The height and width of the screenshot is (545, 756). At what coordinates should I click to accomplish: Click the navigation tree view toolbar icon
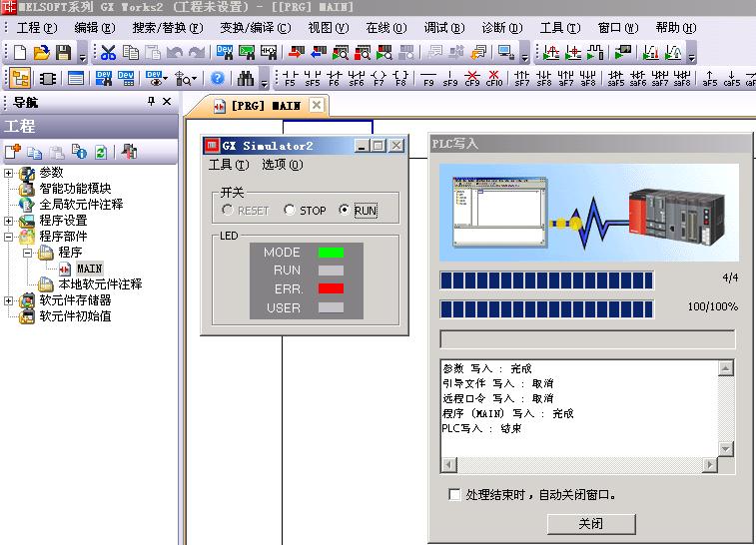click(x=20, y=78)
